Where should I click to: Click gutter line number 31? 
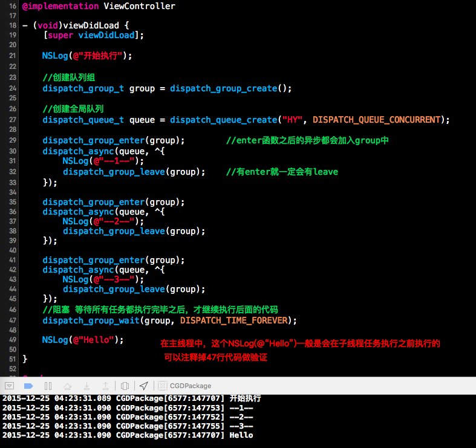(13, 161)
